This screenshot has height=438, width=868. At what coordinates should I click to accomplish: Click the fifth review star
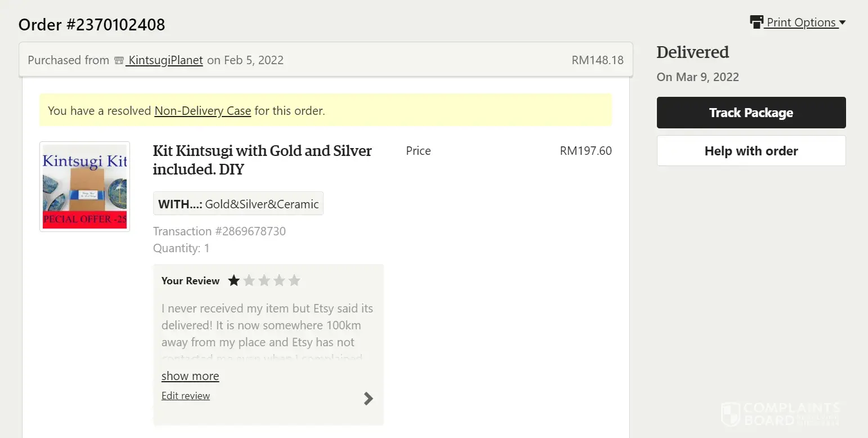click(294, 280)
